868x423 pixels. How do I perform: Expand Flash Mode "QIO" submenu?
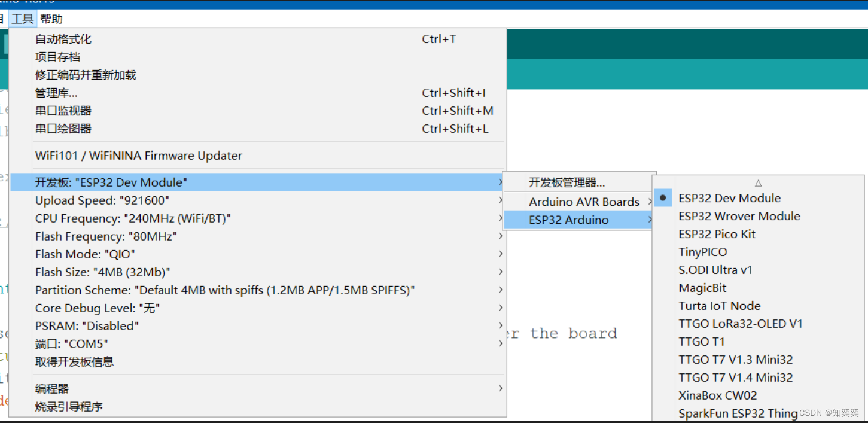258,254
